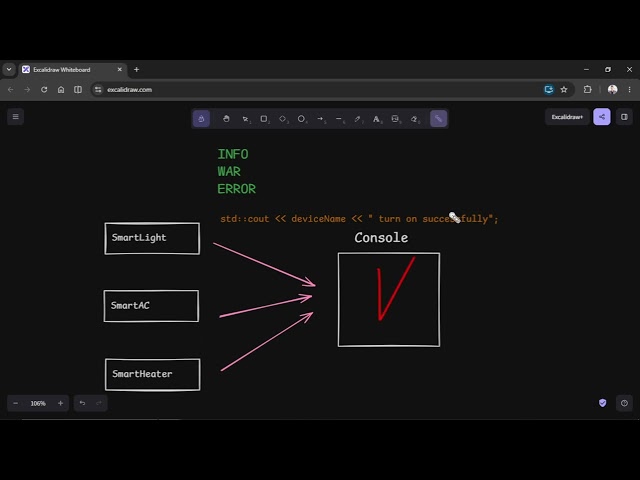Select the Line tool
Screen dimensions: 640x480
339,119
